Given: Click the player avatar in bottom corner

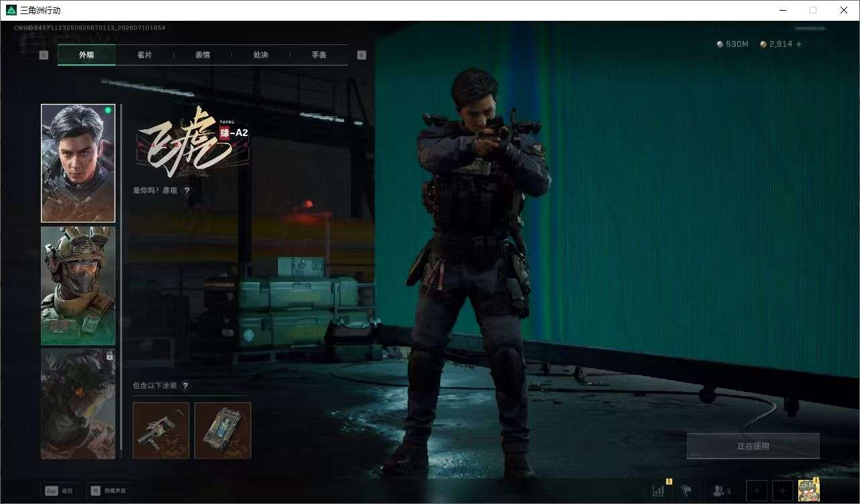Looking at the screenshot, I should 808,491.
